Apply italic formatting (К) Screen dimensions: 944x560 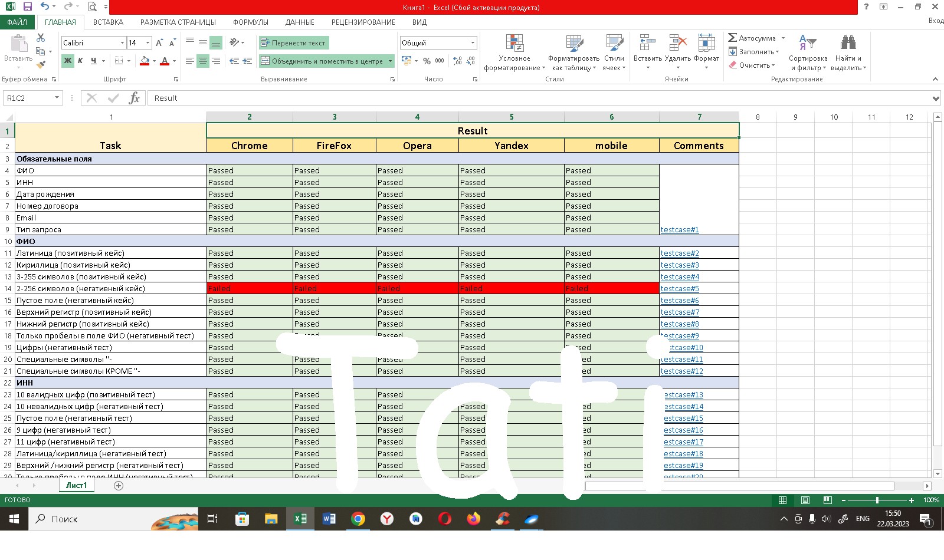coord(80,61)
